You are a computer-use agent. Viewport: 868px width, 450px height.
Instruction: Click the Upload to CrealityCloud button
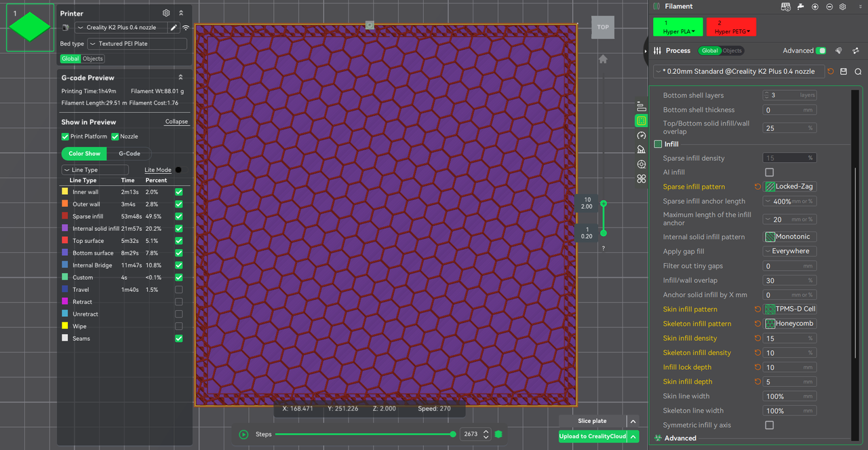coord(592,436)
